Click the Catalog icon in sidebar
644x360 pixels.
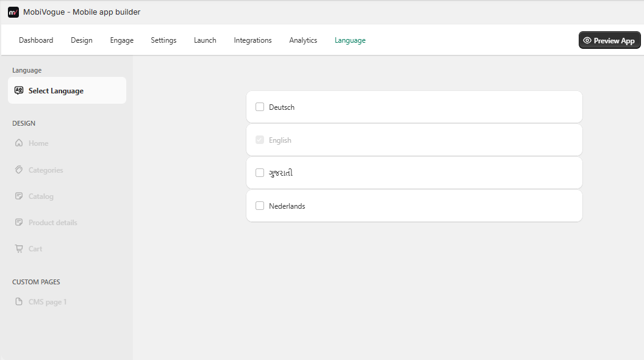19,196
